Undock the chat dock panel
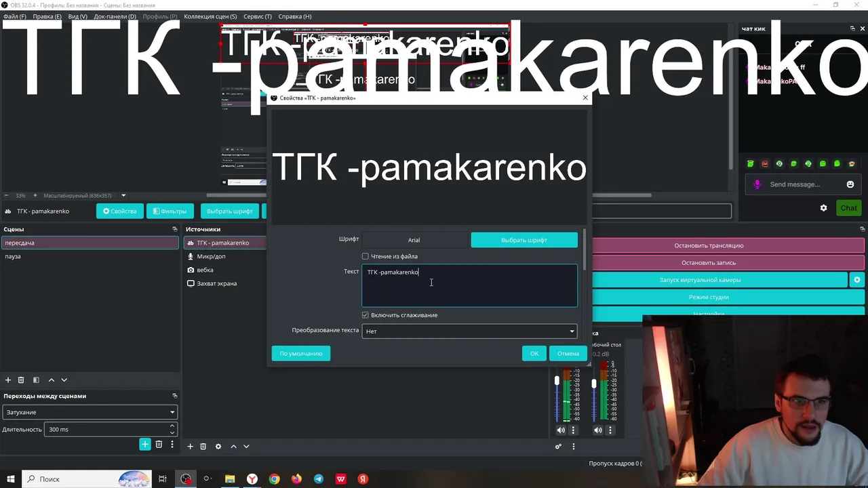Image resolution: width=868 pixels, height=488 pixels. (x=852, y=28)
